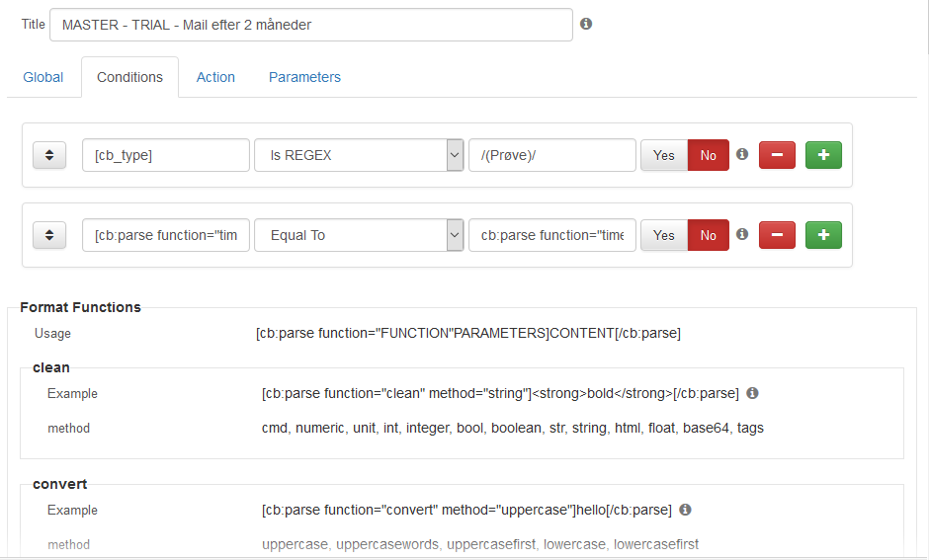Click the reorder handle of the Equal To condition
This screenshot has height=560, width=929.
[49, 235]
